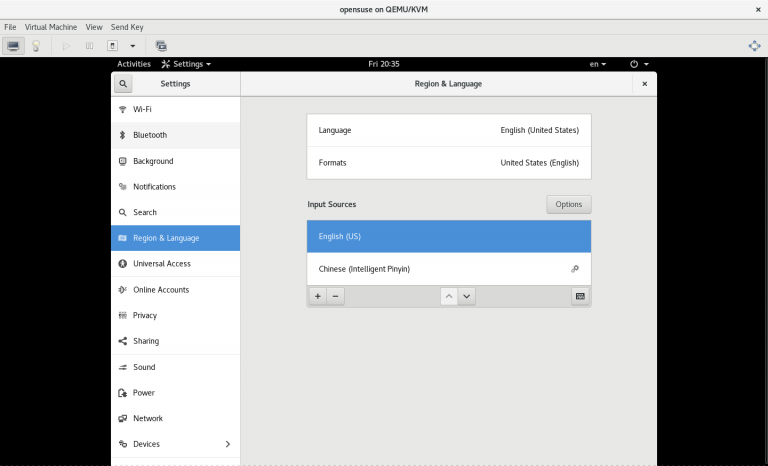Viewport: 768px width, 466px height.
Task: Close the Settings window
Action: 645,84
